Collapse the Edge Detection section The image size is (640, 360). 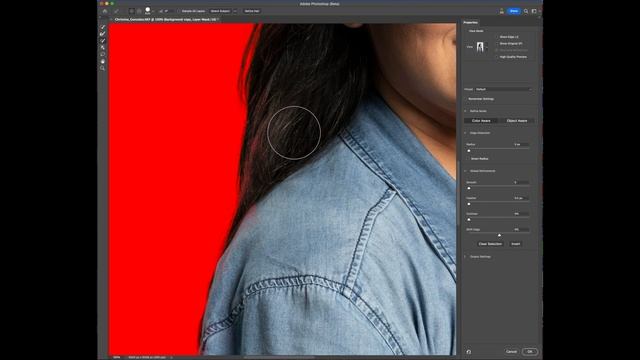pyautogui.click(x=466, y=133)
